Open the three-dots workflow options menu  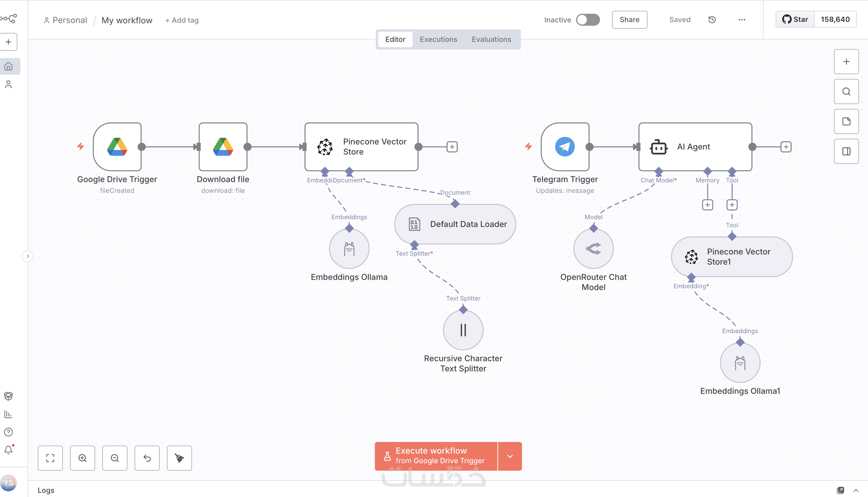click(x=742, y=20)
